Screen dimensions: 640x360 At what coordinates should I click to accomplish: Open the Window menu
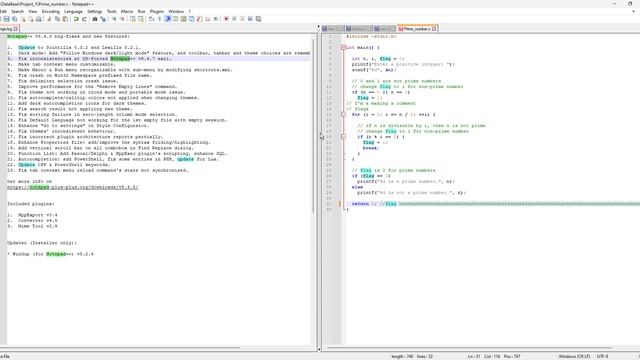click(x=176, y=11)
